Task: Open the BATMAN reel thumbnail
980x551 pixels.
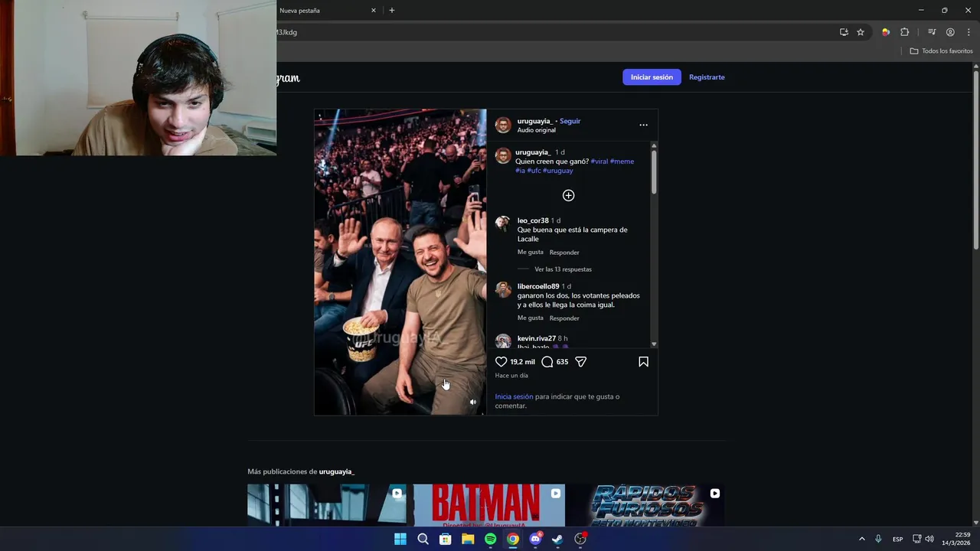Action: [489, 505]
